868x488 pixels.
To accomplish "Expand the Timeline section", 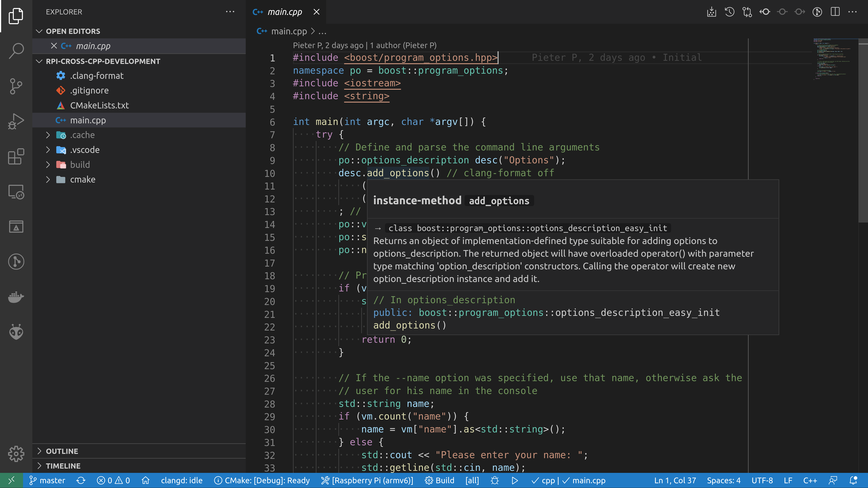I will (139, 466).
